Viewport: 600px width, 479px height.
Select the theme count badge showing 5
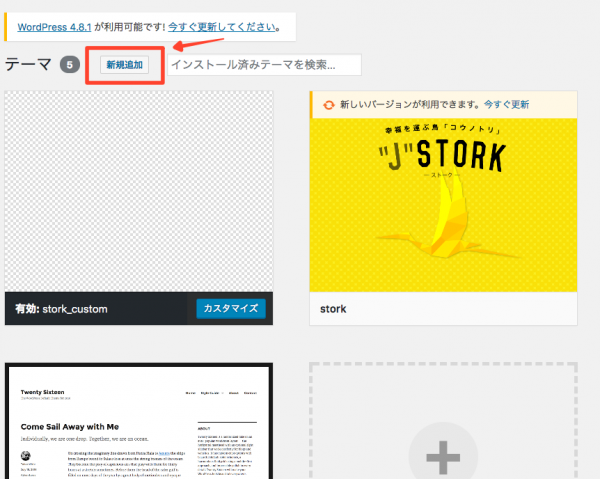70,65
